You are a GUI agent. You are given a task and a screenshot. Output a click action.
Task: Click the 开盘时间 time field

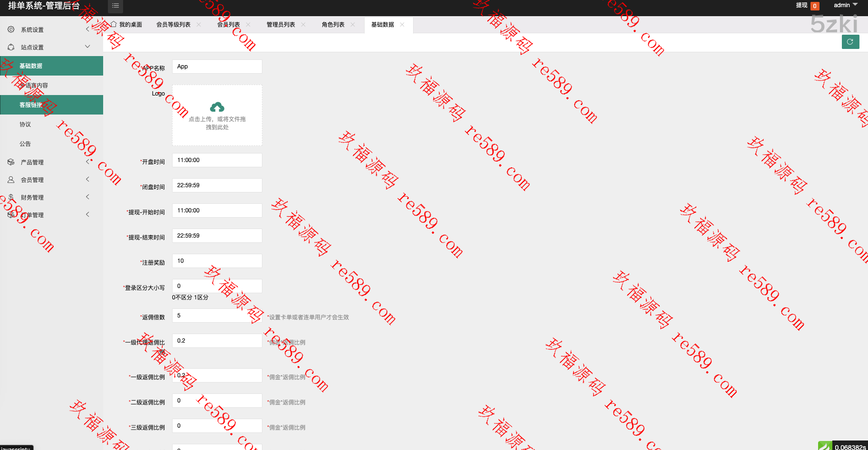tap(217, 160)
